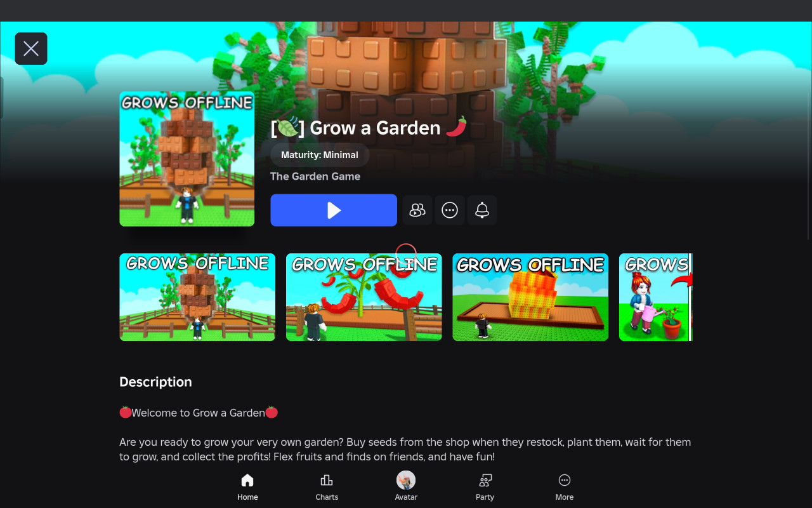The width and height of the screenshot is (812, 508).
Task: Click the Maturity: Minimal badge
Action: [320, 155]
